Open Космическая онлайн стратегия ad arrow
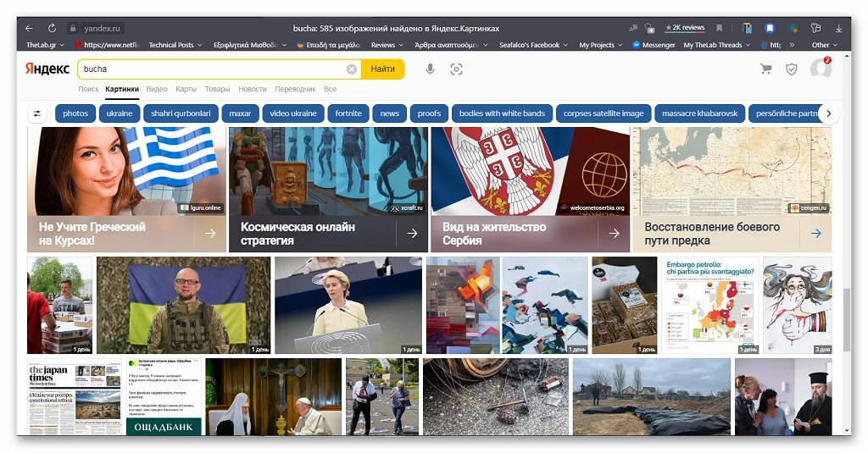This screenshot has width=868, height=453. pos(413,234)
